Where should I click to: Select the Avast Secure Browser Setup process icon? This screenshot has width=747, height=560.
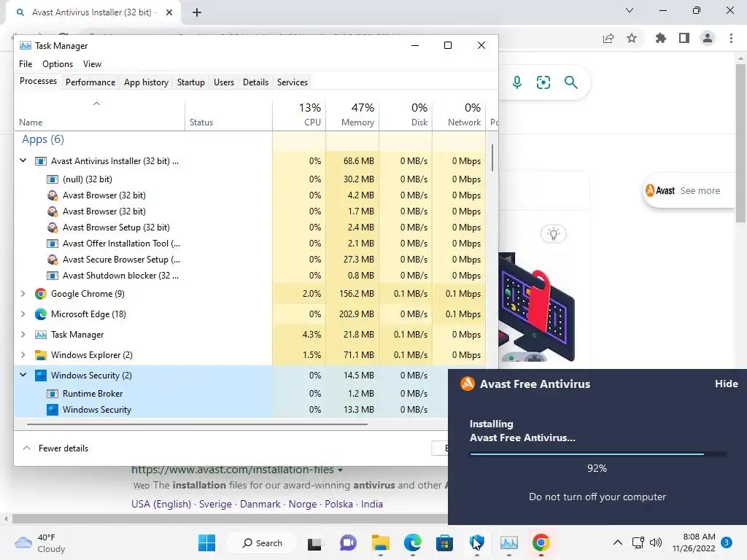53,260
